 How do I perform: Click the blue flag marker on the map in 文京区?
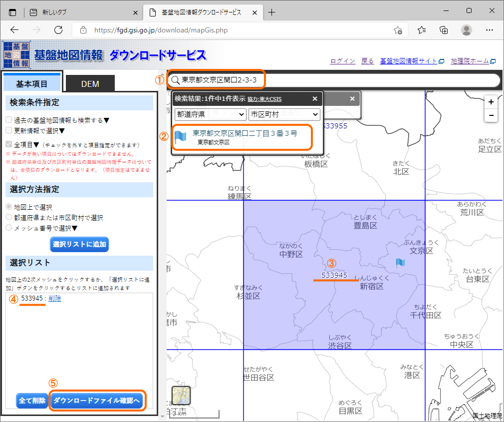tap(400, 263)
